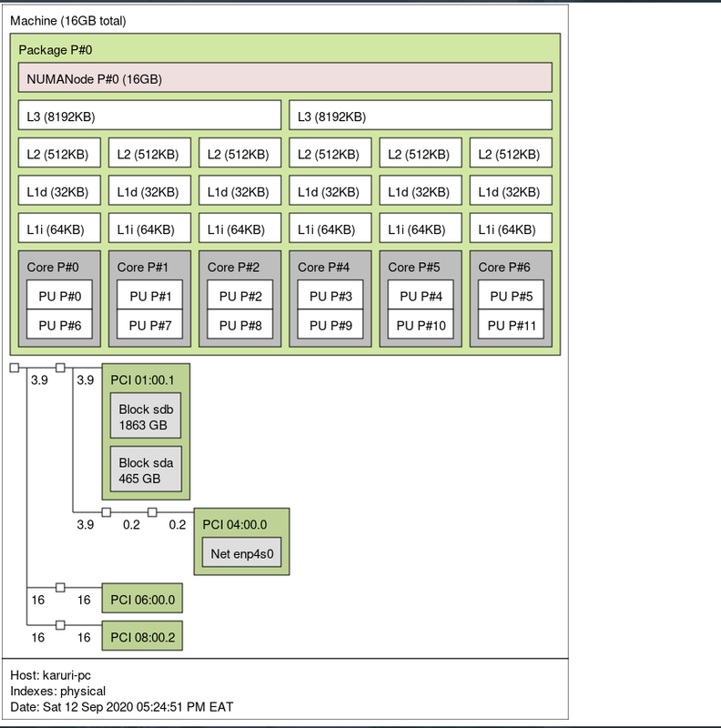Click the bridge square leading to PCI 06:00.0
Image resolution: width=721 pixels, height=728 pixels.
[60, 587]
